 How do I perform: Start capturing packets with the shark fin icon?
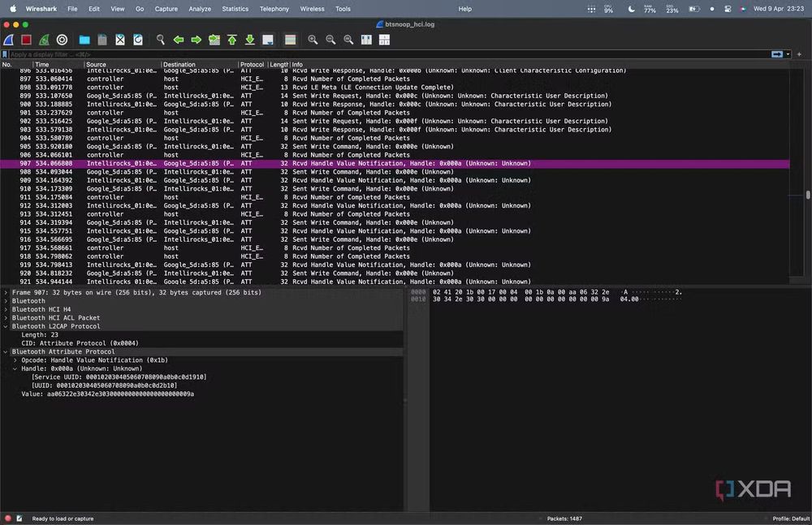[9, 40]
